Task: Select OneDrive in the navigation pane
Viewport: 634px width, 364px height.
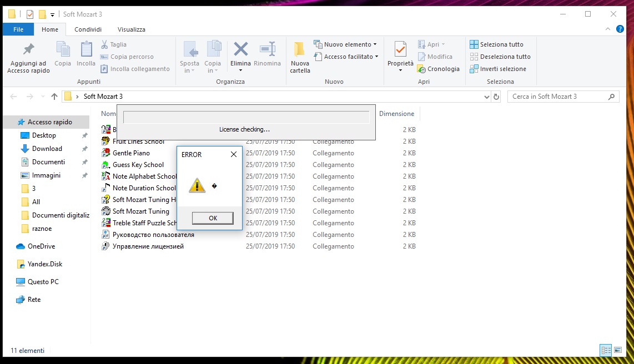Action: pos(41,246)
